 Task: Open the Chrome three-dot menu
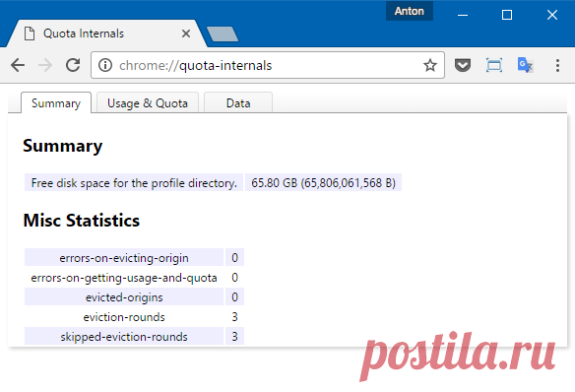(557, 65)
